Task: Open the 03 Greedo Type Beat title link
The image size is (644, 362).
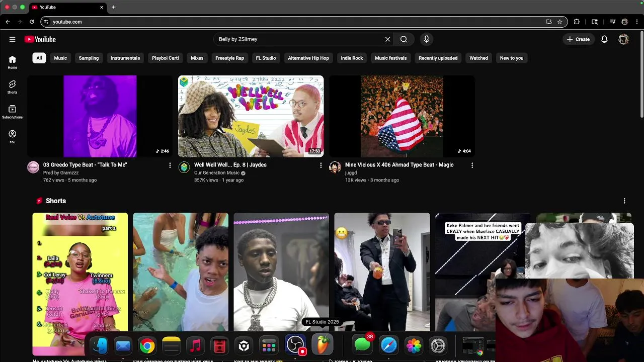Action: [x=85, y=165]
